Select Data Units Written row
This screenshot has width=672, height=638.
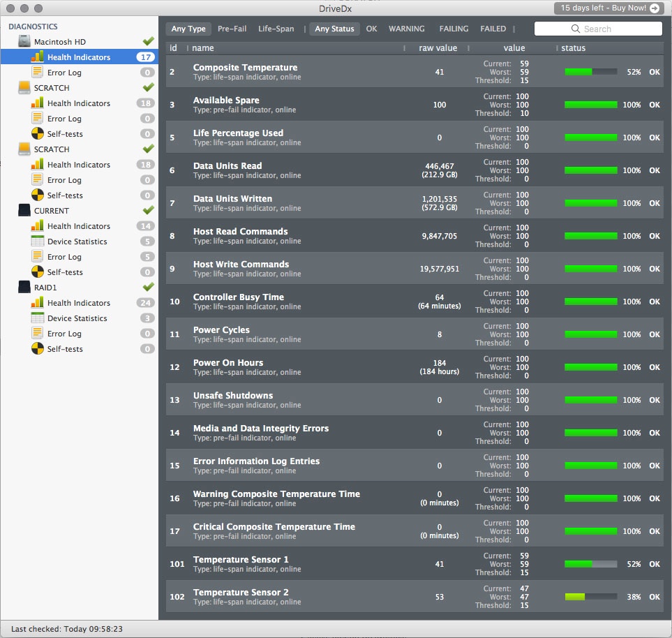point(415,203)
